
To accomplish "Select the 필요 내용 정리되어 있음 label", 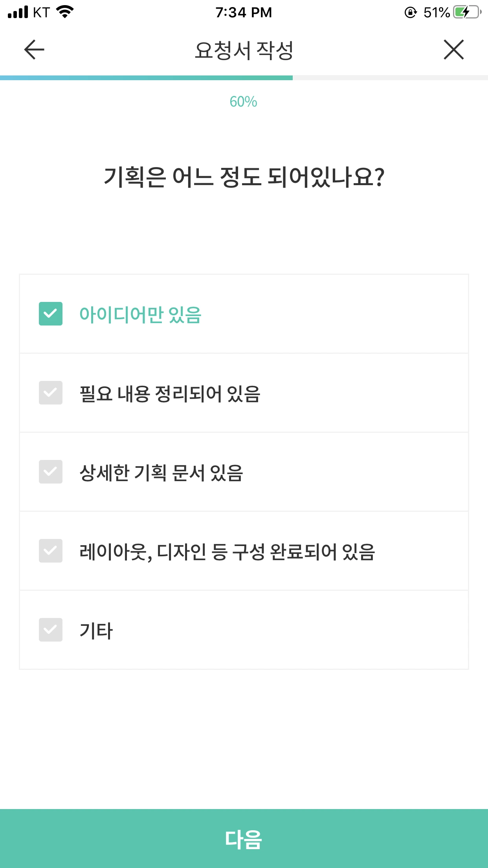I will (x=170, y=394).
